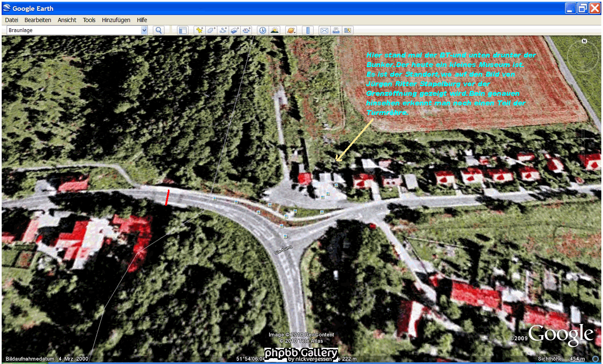Toggle historical imagery clock
The image size is (603, 364).
click(262, 30)
